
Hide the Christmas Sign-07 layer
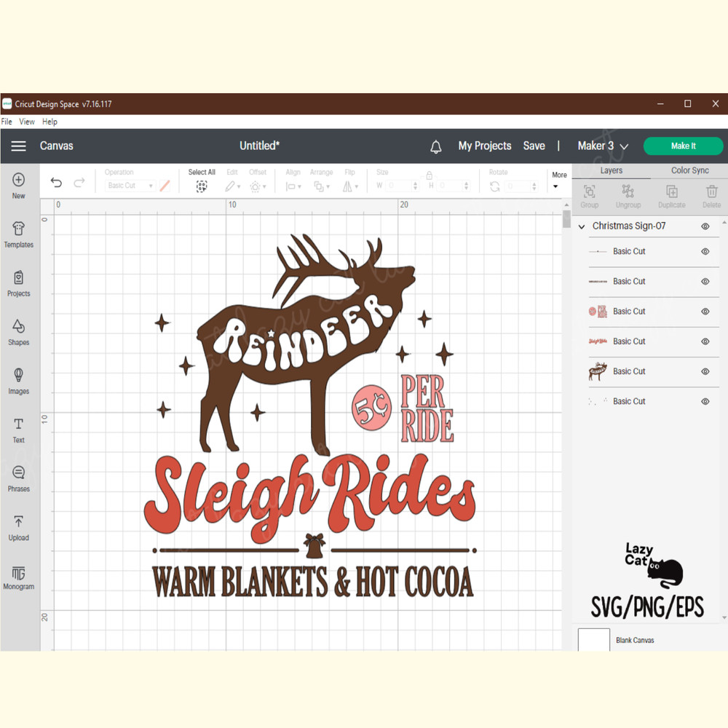[705, 226]
